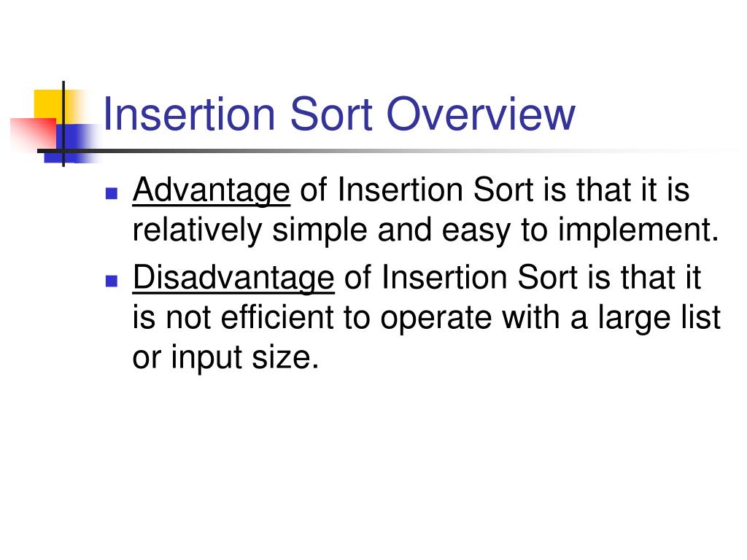This screenshot has width=747, height=560.
Task: Click the text 'is not efficient to operate'
Action: tap(312, 318)
